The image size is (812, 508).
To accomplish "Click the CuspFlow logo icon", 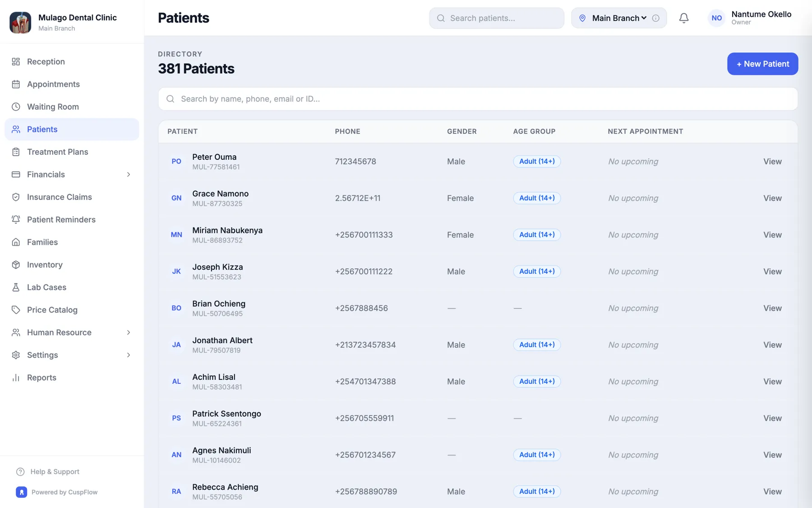I will pyautogui.click(x=21, y=492).
